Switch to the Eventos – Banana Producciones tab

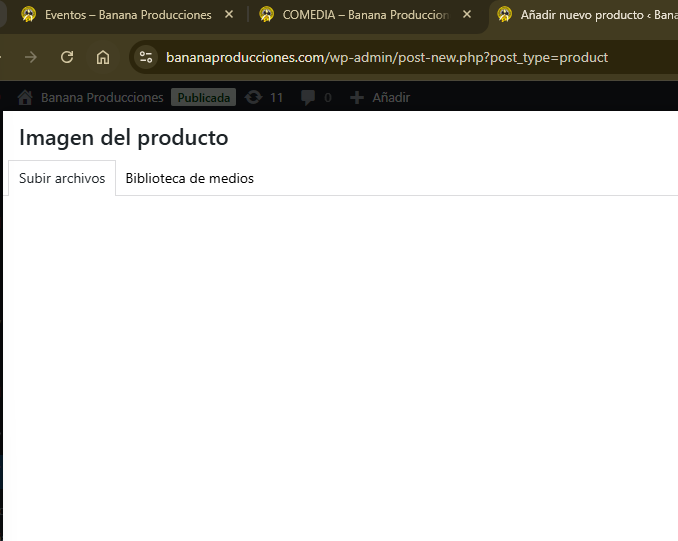(x=128, y=15)
